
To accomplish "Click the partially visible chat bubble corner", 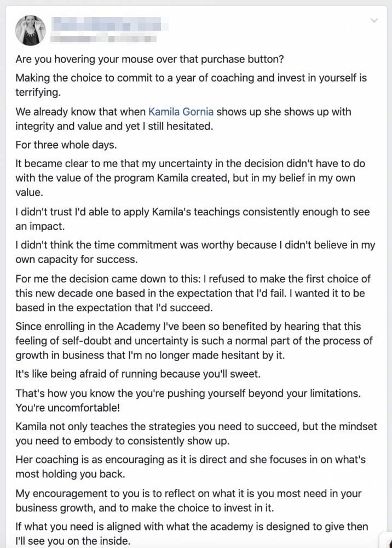I will pos(387,540).
